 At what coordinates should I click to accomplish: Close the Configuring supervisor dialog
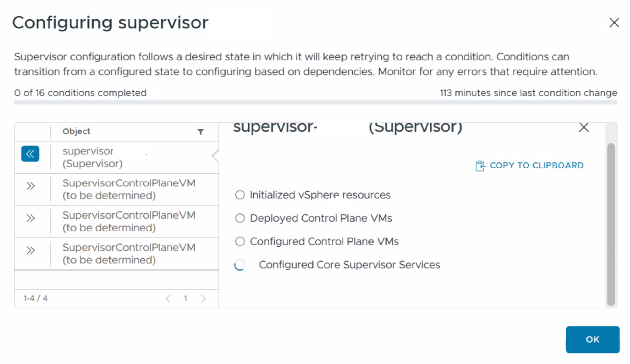pos(614,23)
